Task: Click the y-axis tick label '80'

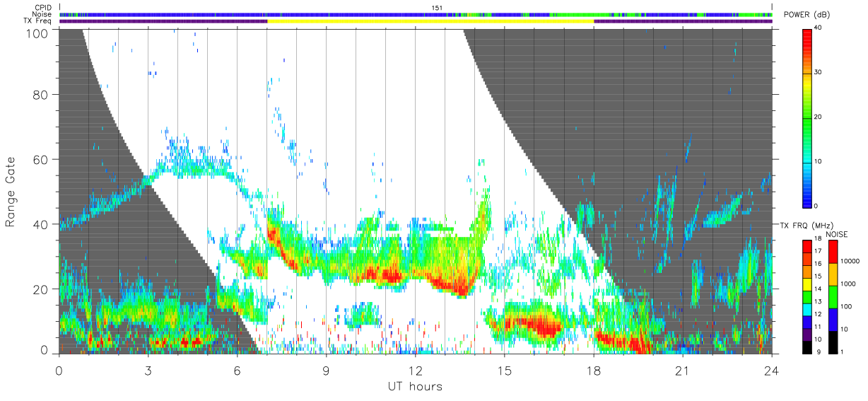Action: pos(40,95)
